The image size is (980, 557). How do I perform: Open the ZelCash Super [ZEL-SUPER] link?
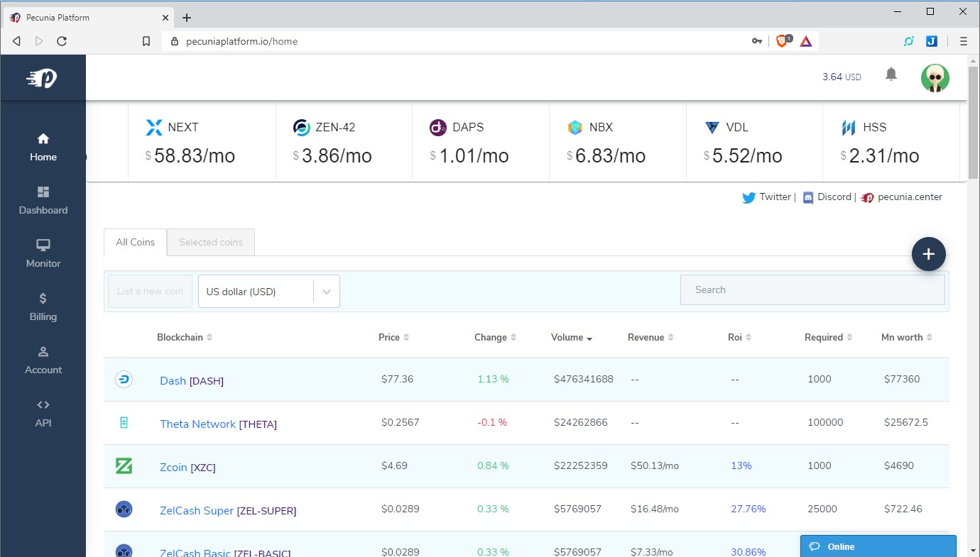(x=228, y=510)
